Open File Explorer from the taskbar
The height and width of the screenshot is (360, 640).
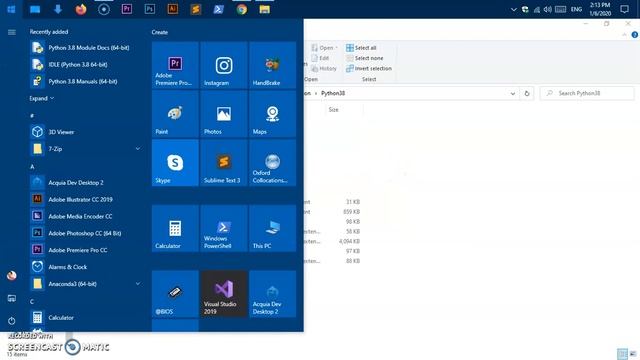[x=264, y=9]
